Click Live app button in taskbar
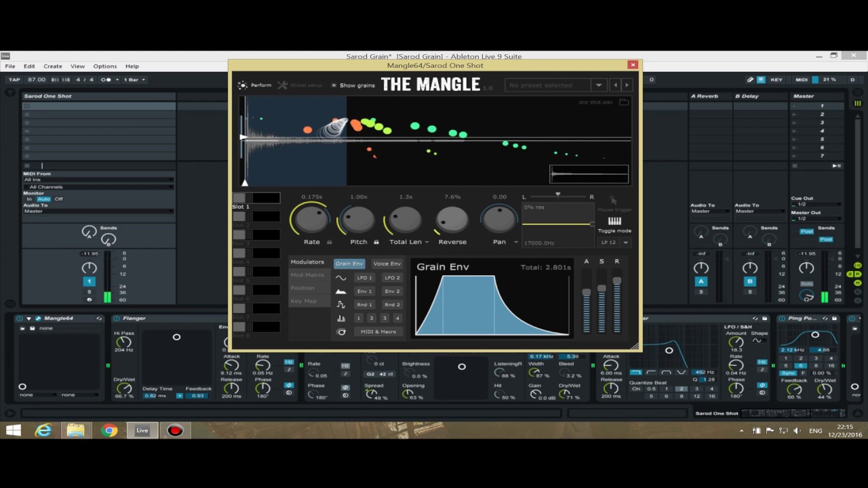 point(142,430)
